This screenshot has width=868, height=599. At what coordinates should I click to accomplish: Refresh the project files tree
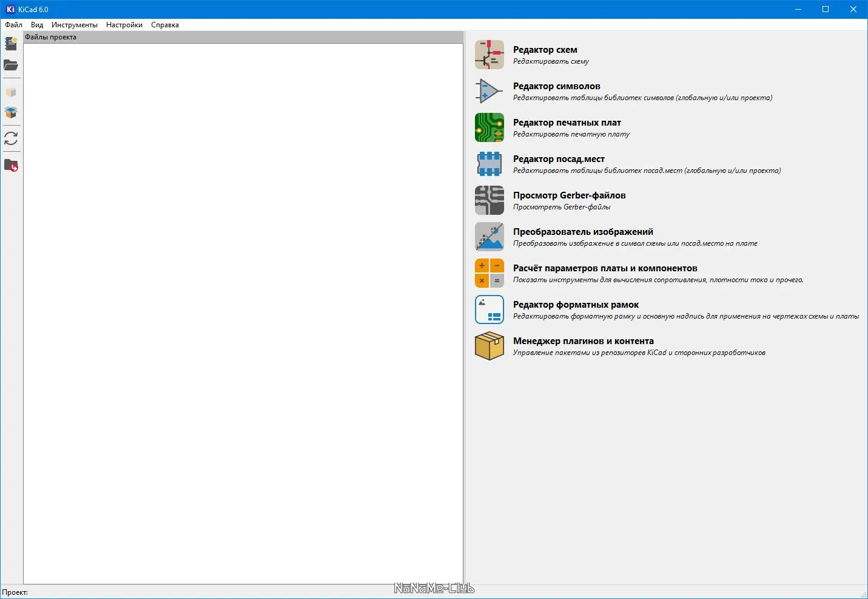point(11,138)
